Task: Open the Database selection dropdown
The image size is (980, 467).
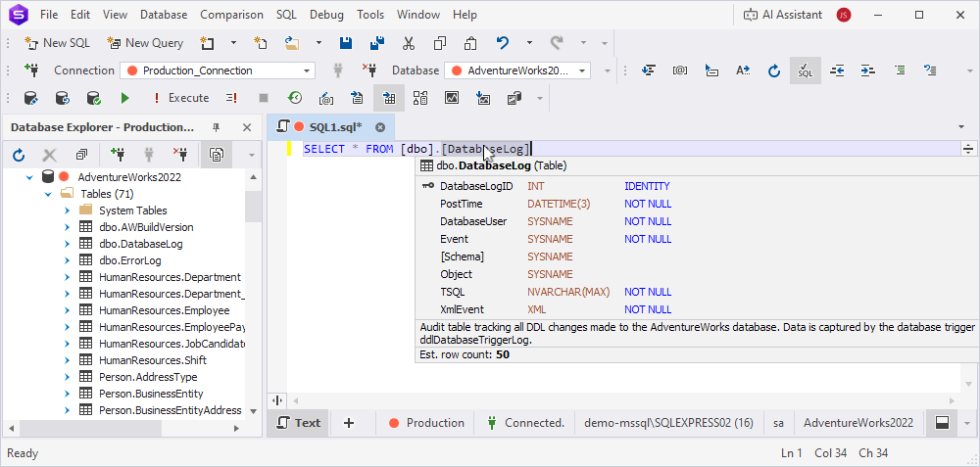Action: [583, 70]
